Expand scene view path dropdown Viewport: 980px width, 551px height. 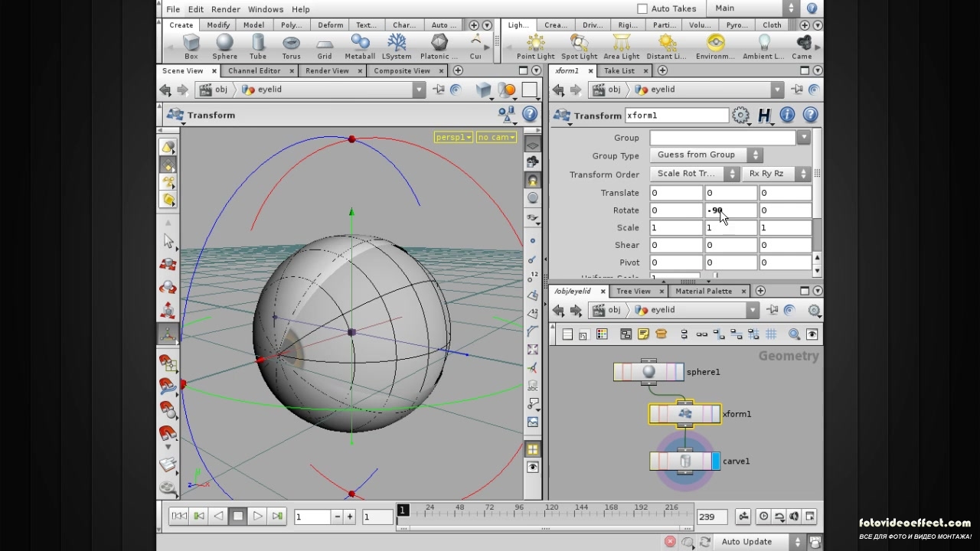(x=419, y=90)
